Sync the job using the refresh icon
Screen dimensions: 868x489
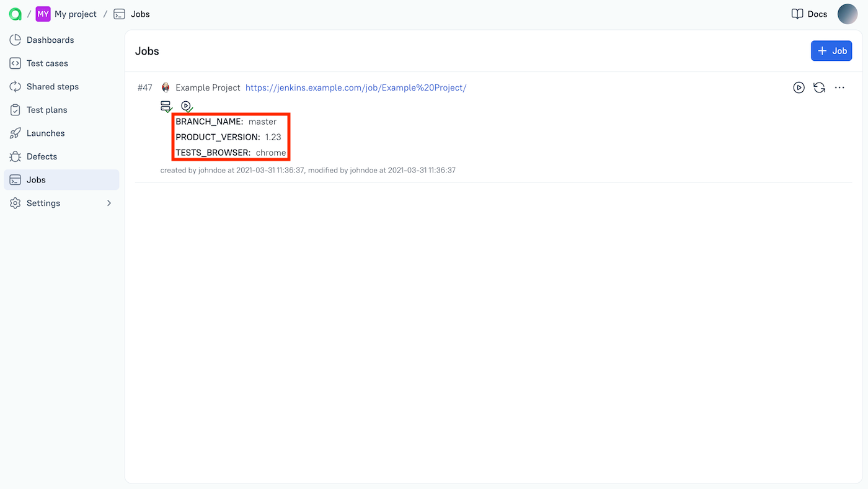pos(819,87)
